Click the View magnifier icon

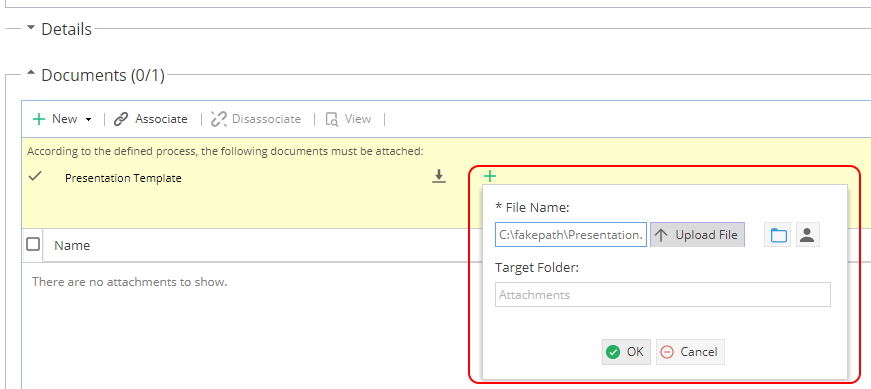tap(332, 119)
